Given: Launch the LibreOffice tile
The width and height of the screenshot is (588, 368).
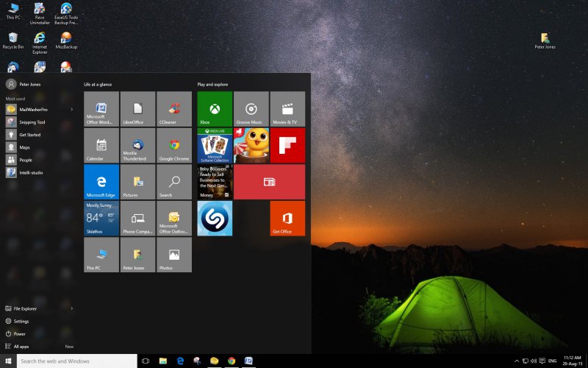Looking at the screenshot, I should point(137,109).
